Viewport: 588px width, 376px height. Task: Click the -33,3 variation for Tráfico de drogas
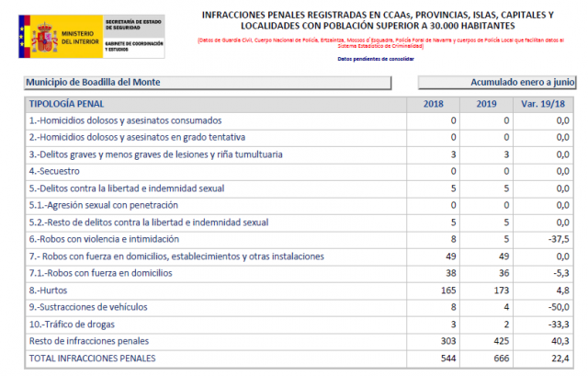click(559, 325)
